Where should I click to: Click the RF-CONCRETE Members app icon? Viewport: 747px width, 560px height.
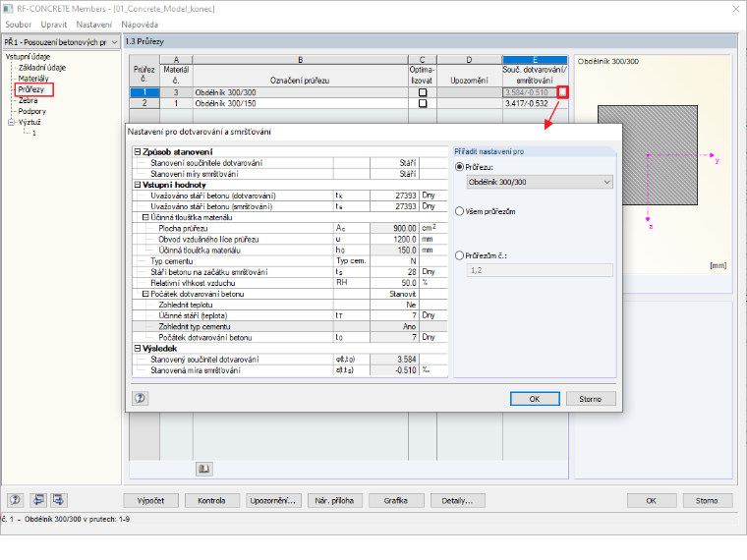pos(8,9)
